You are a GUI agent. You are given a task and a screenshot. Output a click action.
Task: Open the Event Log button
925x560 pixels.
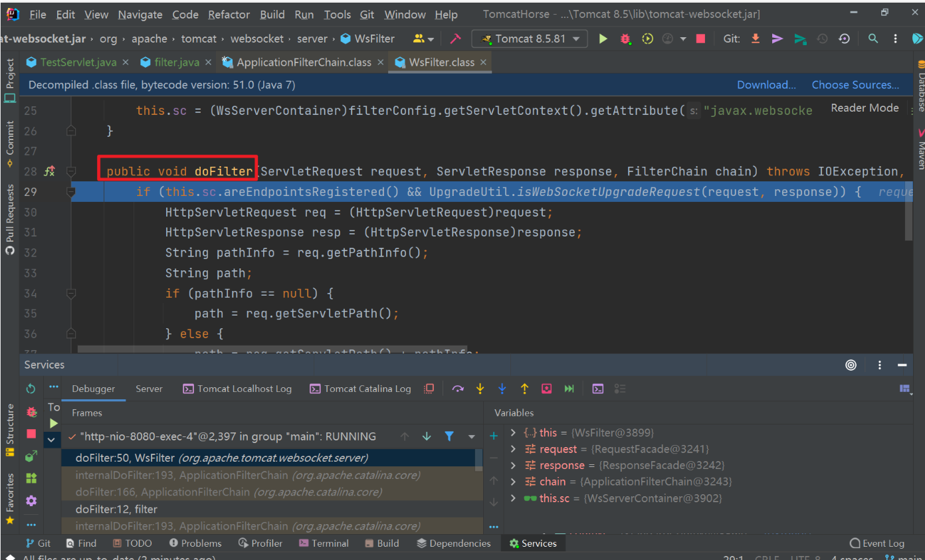tap(877, 543)
